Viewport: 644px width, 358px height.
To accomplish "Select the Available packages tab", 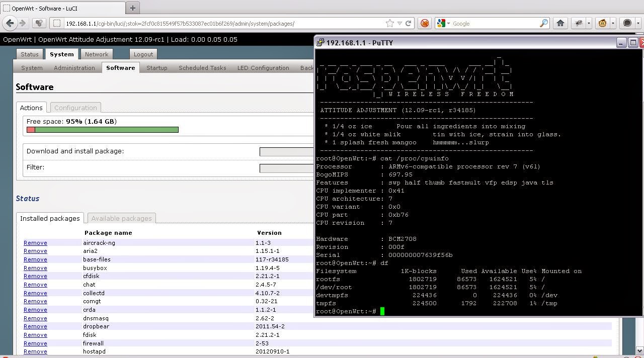I will [x=121, y=218].
